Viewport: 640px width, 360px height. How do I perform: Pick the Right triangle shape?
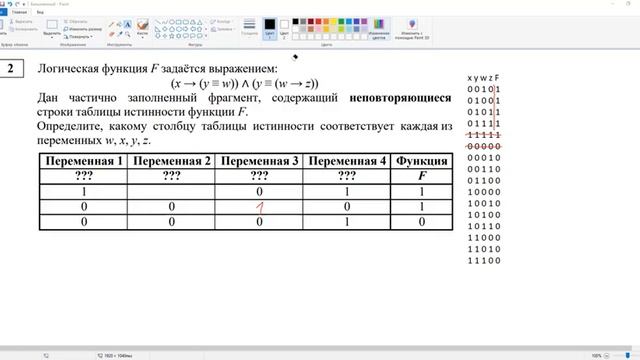tap(158, 29)
